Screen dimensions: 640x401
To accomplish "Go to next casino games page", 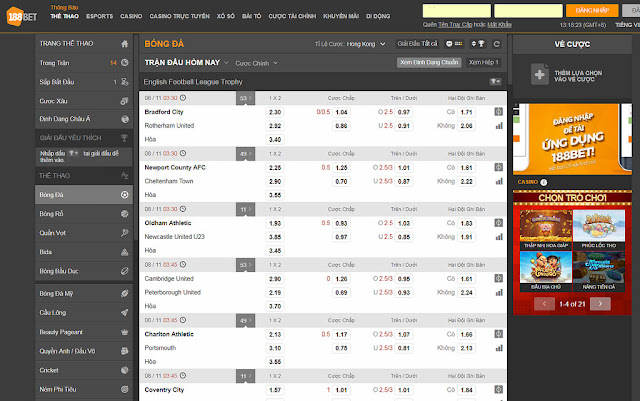I will point(600,304).
